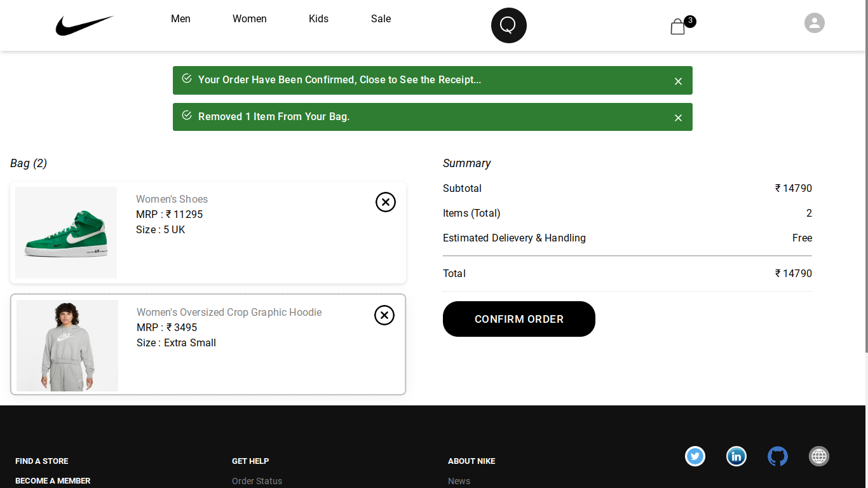
Task: Click the Confirm Order button
Action: [x=519, y=319]
